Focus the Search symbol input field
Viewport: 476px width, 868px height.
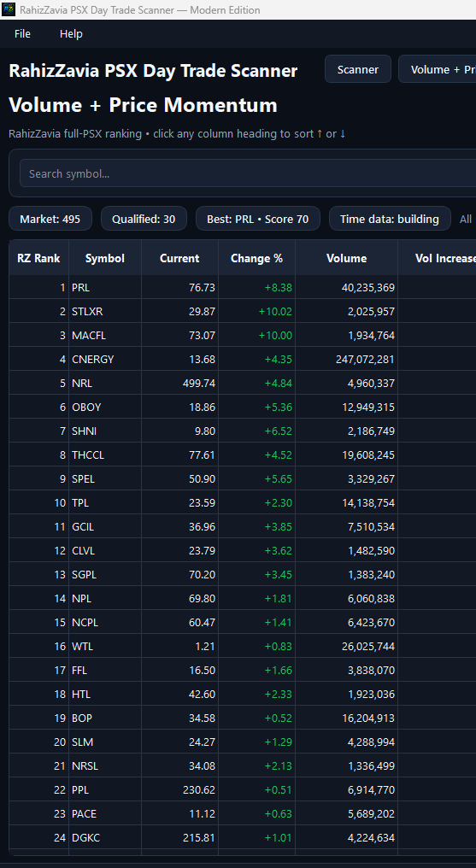pos(248,173)
